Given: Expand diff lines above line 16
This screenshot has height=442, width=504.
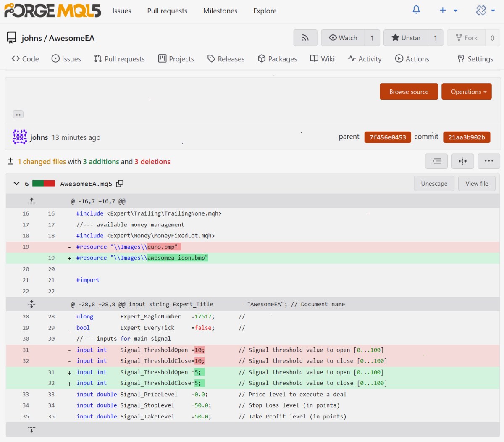Looking at the screenshot, I should [x=31, y=201].
